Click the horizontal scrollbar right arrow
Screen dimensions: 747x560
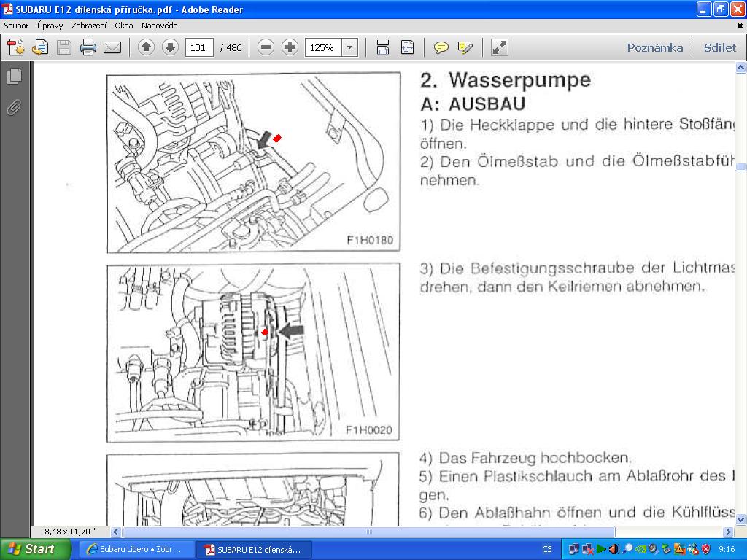pos(728,532)
